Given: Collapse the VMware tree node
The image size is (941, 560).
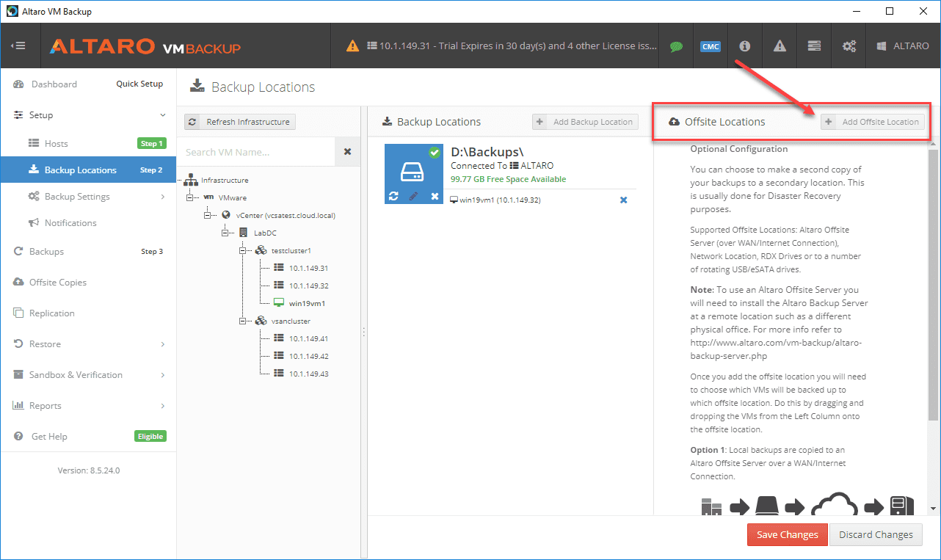Looking at the screenshot, I should coord(191,197).
